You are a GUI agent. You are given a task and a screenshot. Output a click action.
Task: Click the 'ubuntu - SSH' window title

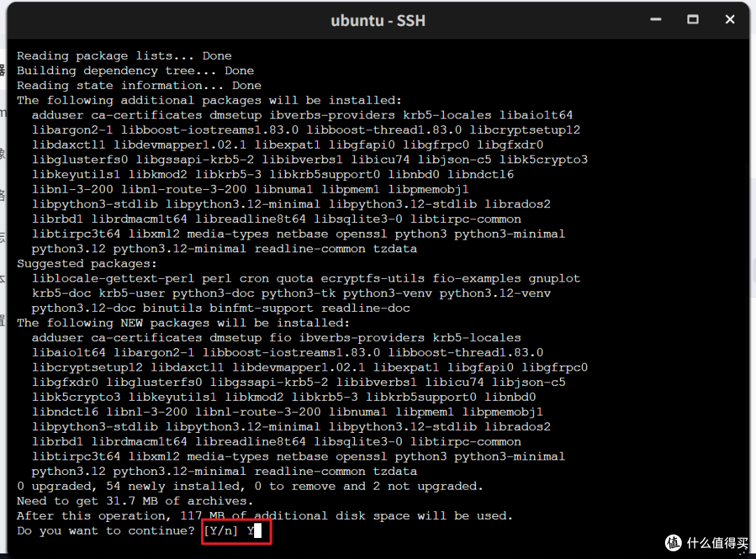(x=378, y=21)
